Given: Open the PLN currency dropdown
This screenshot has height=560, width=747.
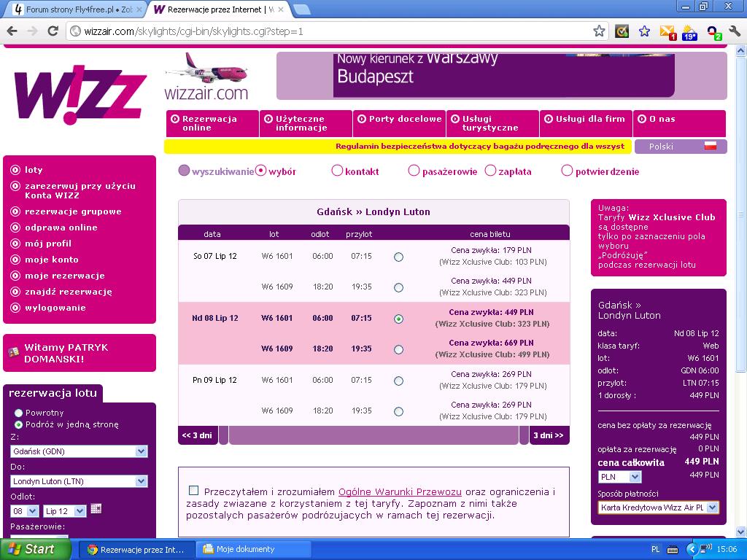Looking at the screenshot, I should point(620,477).
